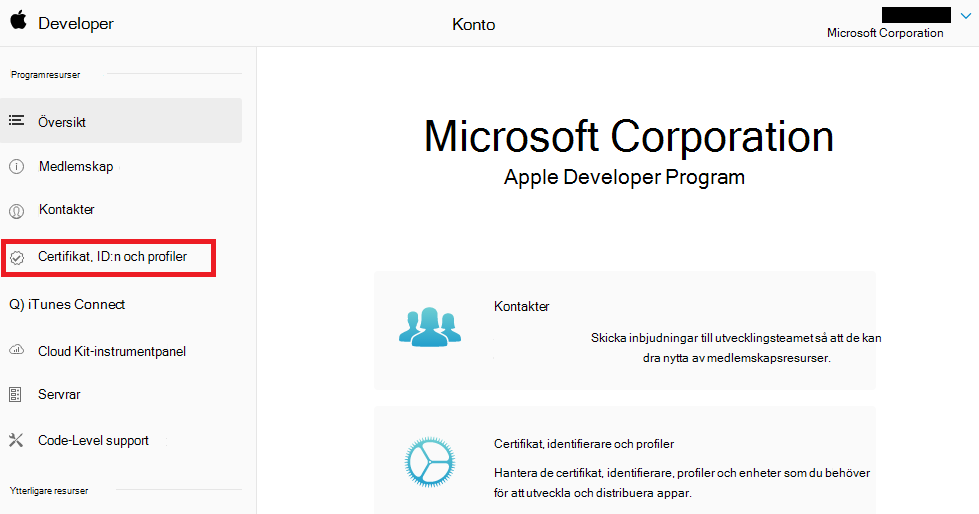The width and height of the screenshot is (979, 514).
Task: Click the Konto page title
Action: coord(473,24)
